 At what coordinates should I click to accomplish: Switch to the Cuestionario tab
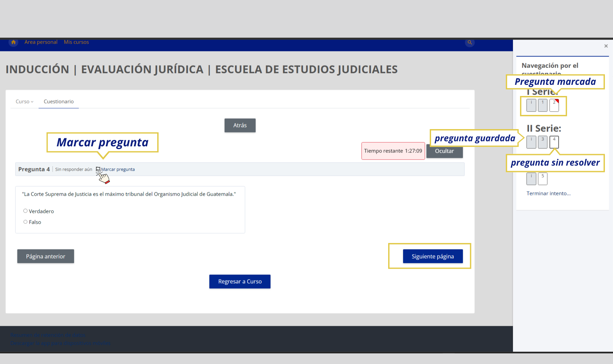click(58, 101)
